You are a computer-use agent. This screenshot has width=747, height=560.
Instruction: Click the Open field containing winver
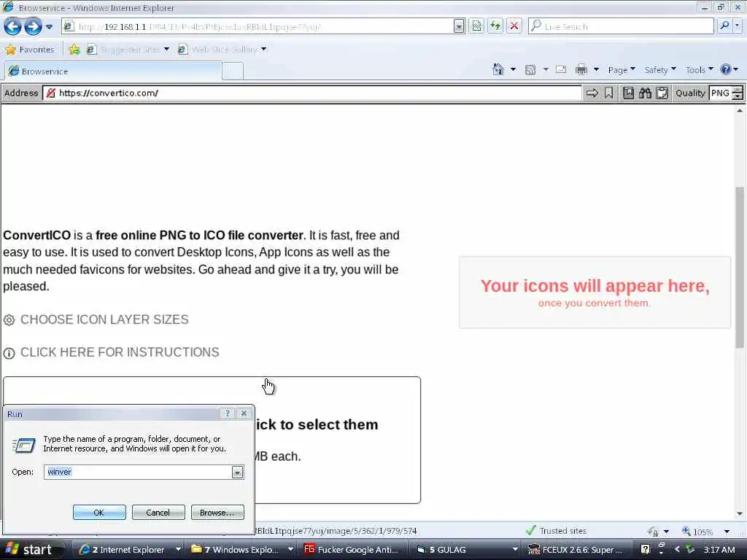138,472
